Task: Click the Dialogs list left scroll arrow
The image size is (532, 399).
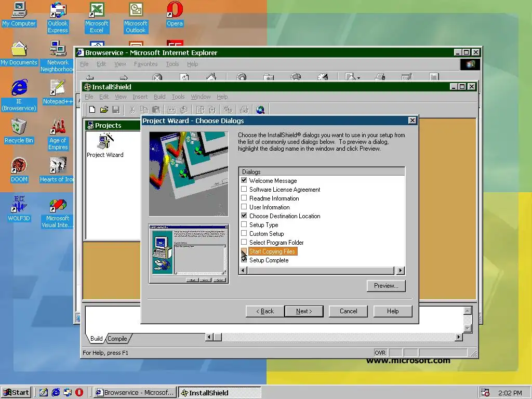Action: click(243, 270)
